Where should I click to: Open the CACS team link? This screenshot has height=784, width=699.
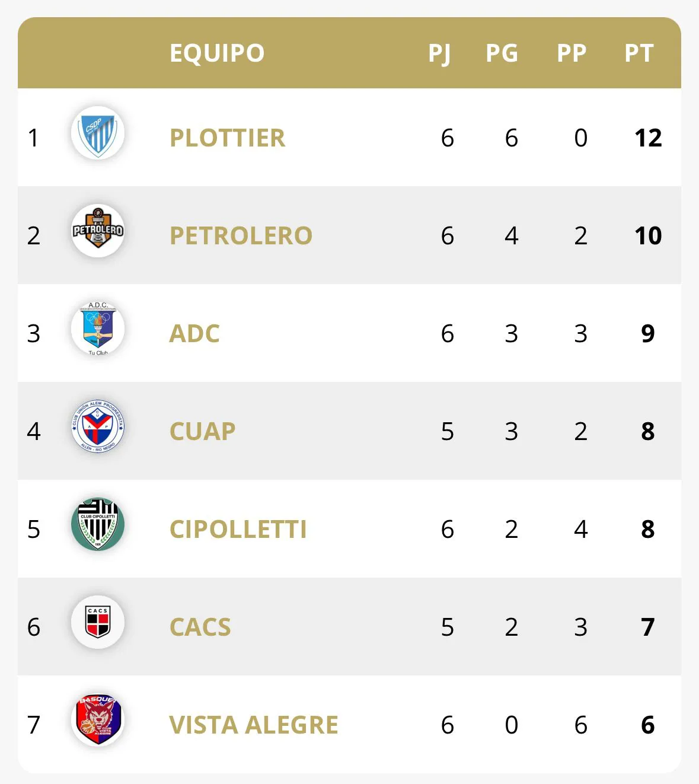click(x=200, y=627)
